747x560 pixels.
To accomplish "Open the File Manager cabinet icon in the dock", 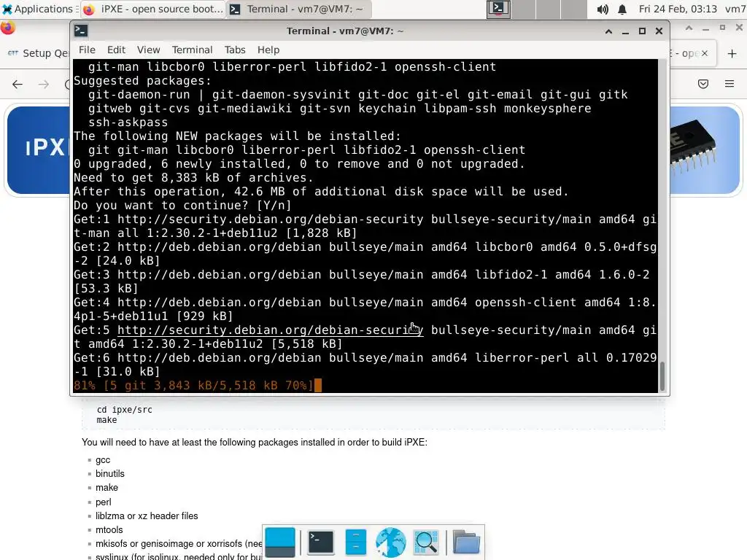I will [x=356, y=542].
